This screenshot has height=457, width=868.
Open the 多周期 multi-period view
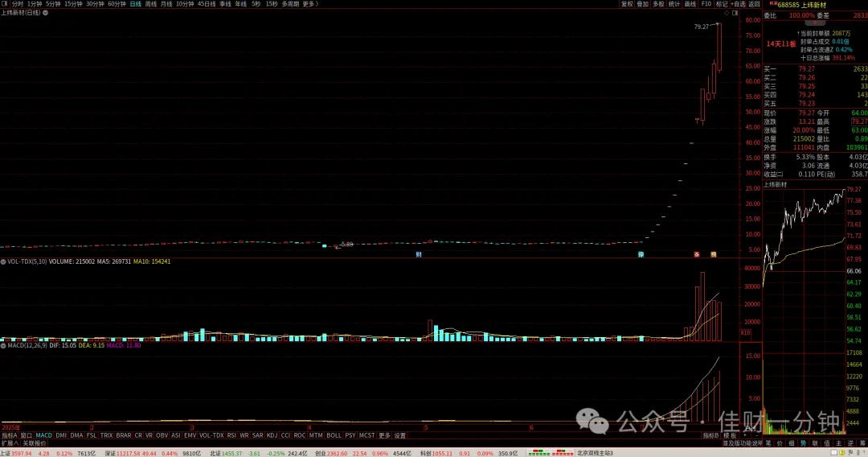(290, 4)
